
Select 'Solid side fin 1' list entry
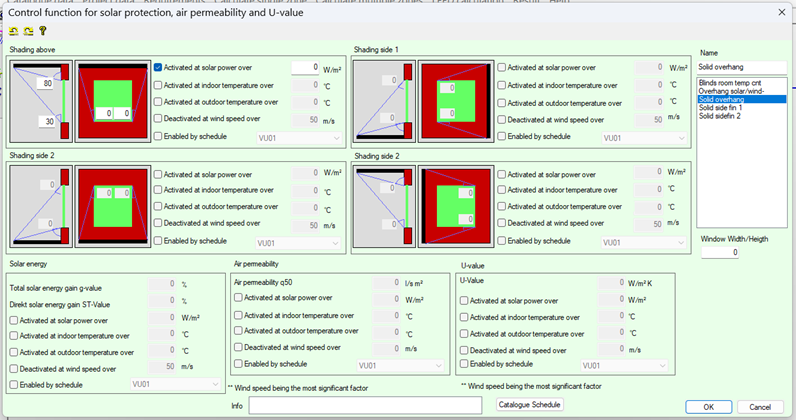[720, 108]
